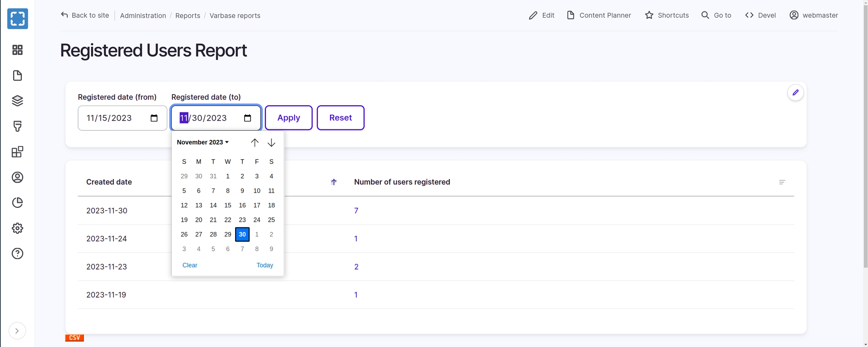868x347 pixels.
Task: Open the People user icon in the sidebar
Action: [17, 177]
